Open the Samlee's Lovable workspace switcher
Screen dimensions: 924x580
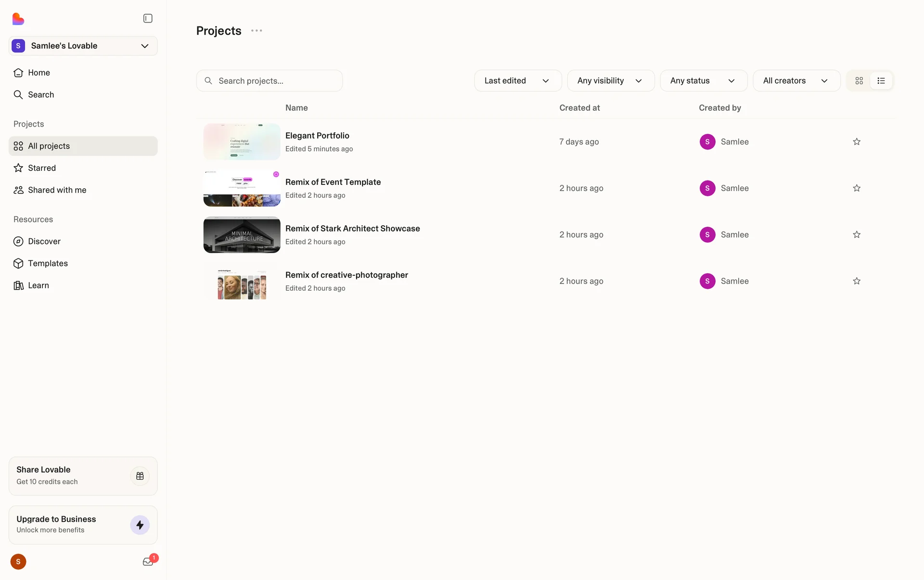point(83,46)
